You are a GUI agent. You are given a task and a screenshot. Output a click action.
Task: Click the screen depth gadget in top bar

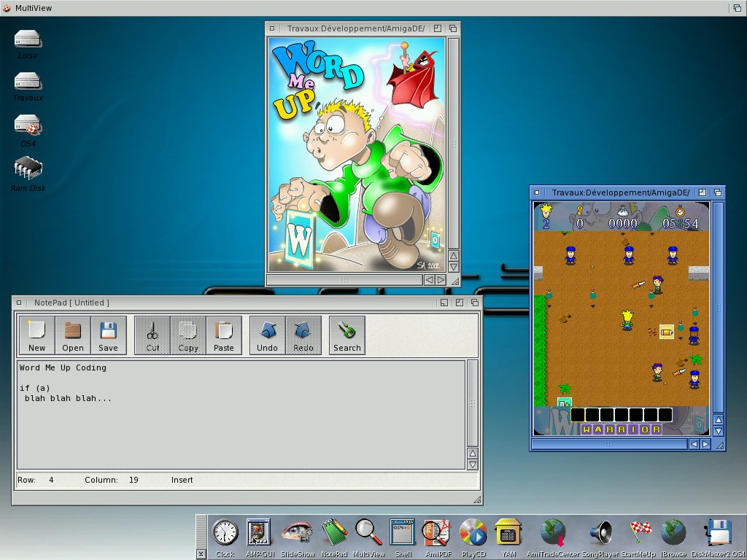click(x=737, y=8)
